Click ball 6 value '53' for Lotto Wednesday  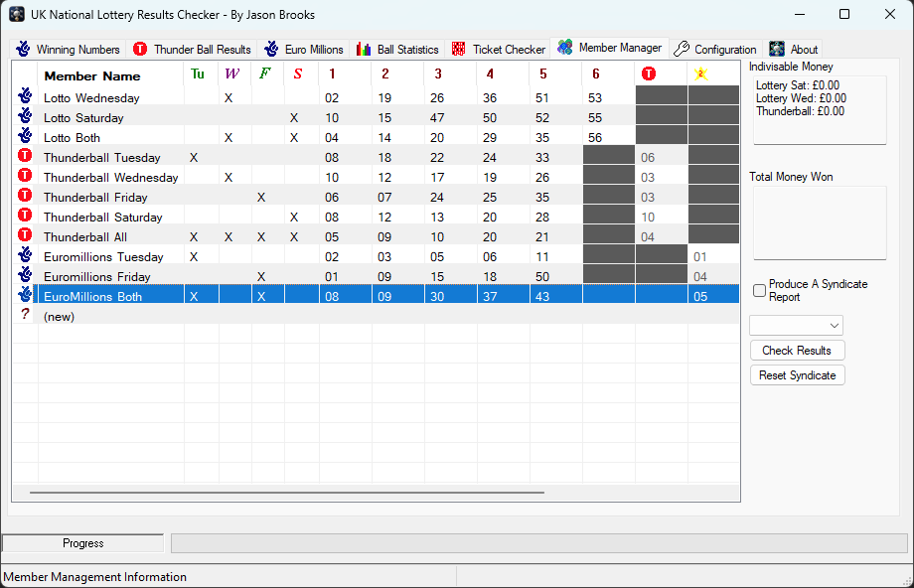[x=594, y=98]
